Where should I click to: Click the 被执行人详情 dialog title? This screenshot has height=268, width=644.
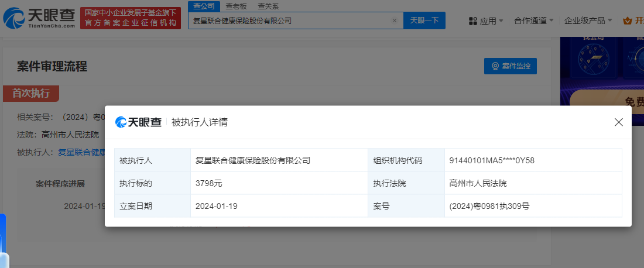[200, 122]
